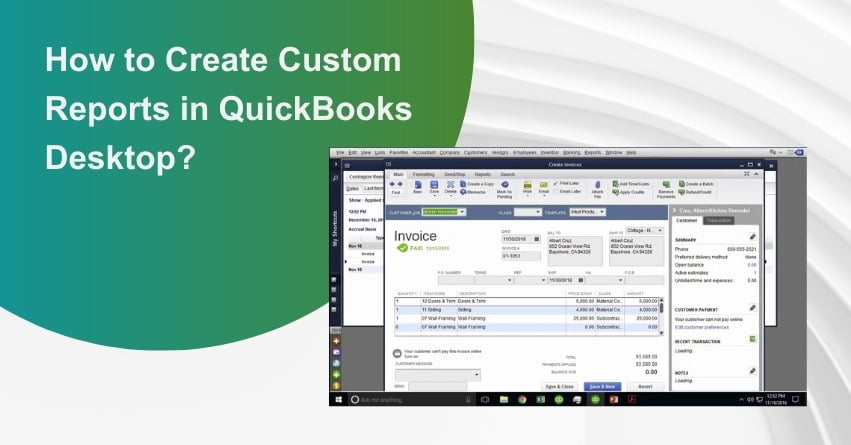Collapse the ribbon with up caret
Image resolution: width=851 pixels, height=445 pixels.
coord(756,174)
